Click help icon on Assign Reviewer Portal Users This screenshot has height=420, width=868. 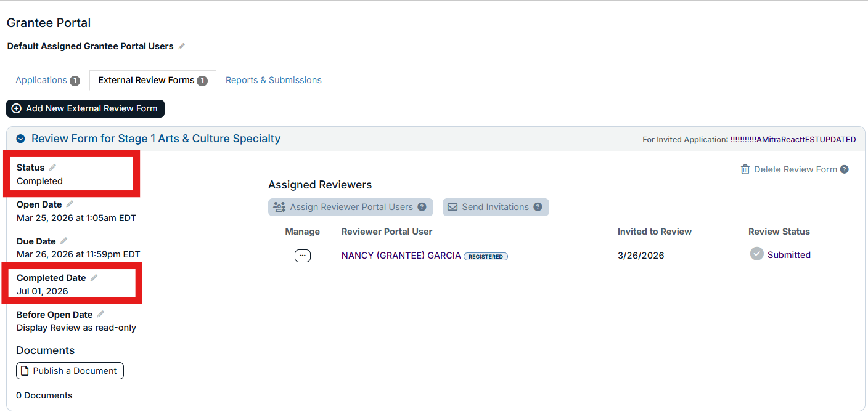(x=422, y=207)
